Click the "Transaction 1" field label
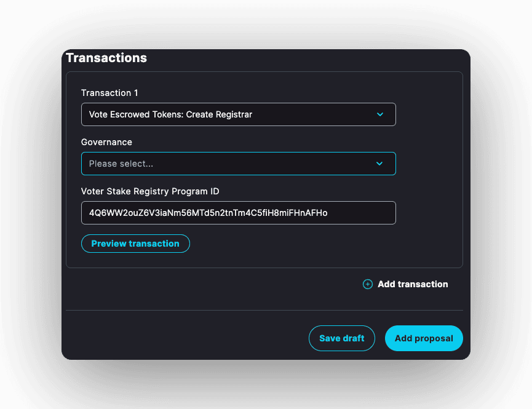 click(109, 93)
